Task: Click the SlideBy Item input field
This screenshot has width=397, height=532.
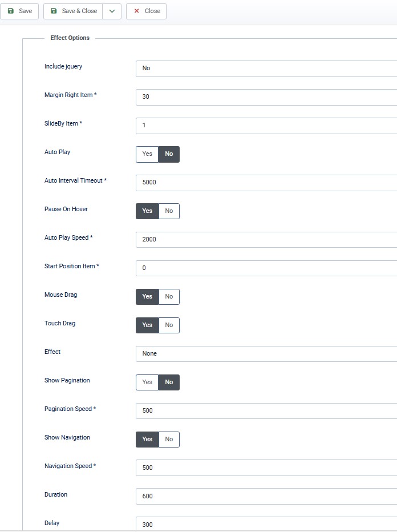Action: [x=266, y=125]
